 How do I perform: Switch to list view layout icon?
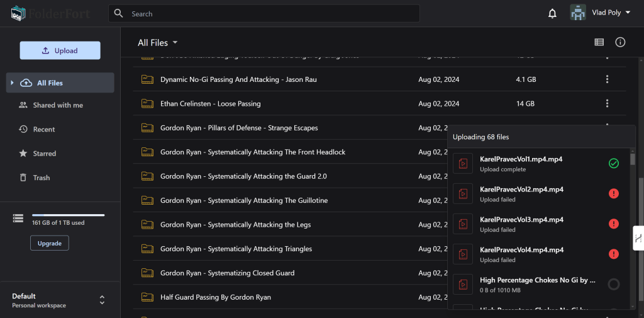coord(599,42)
